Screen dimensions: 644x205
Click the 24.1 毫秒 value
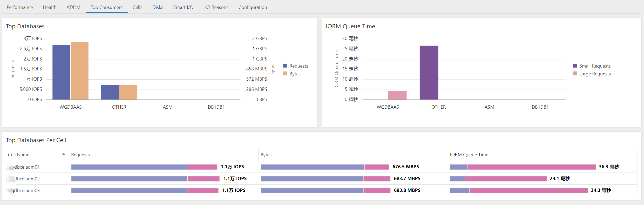(x=560, y=179)
